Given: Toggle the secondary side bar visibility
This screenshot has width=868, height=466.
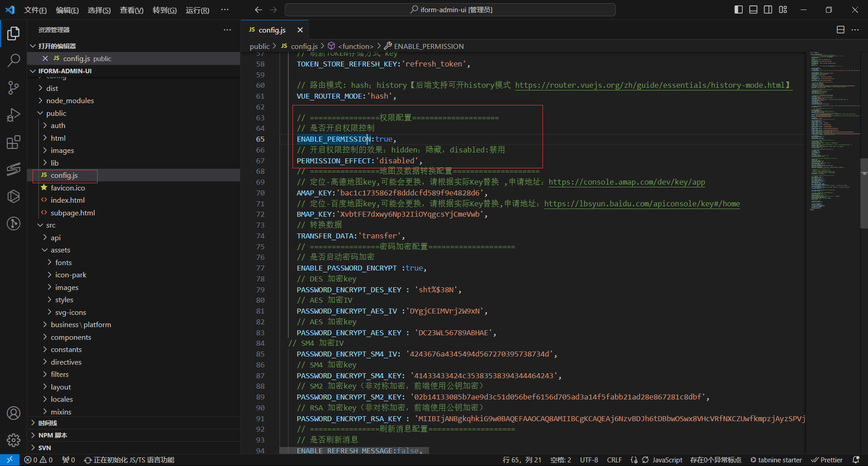Looking at the screenshot, I should (x=768, y=10).
